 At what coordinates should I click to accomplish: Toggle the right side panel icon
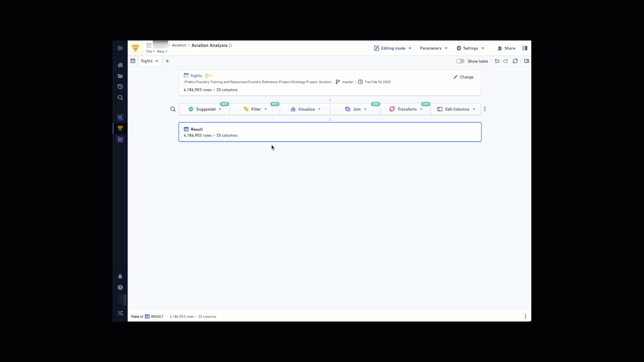pyautogui.click(x=527, y=61)
